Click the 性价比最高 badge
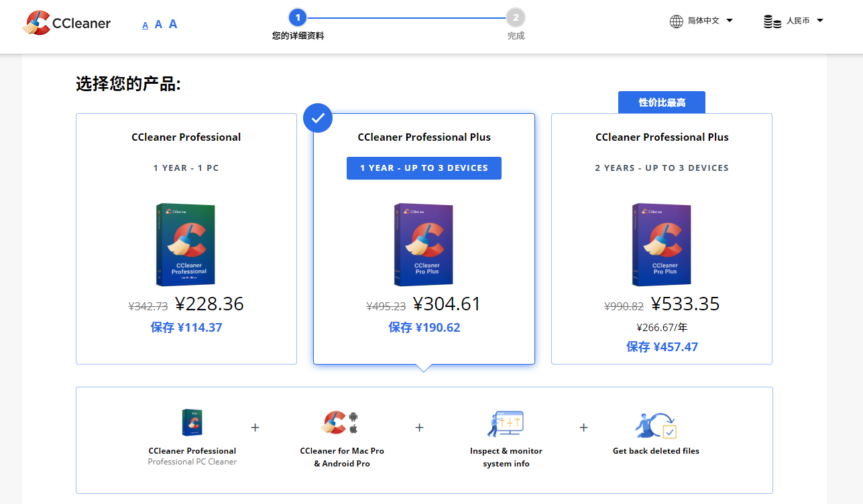This screenshot has height=504, width=863. tap(662, 103)
